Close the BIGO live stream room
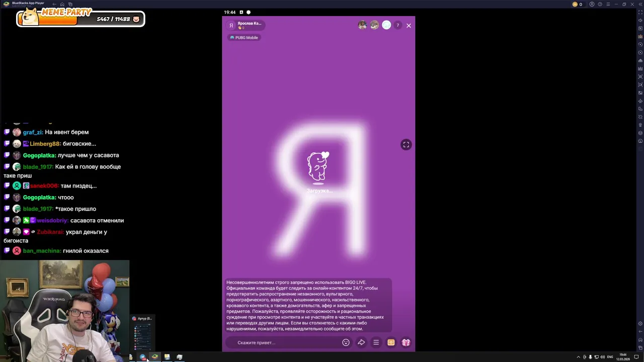 pyautogui.click(x=409, y=26)
